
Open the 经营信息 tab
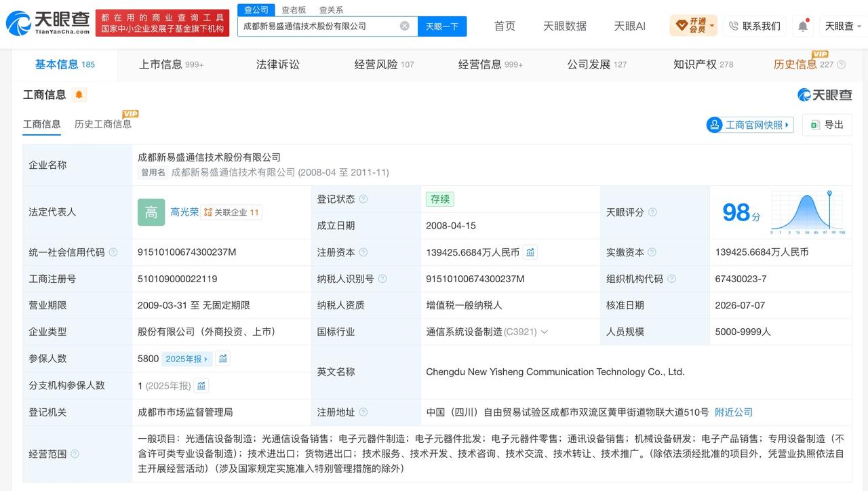point(490,64)
